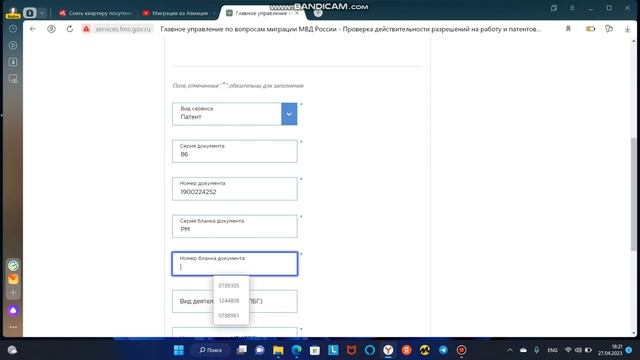The height and width of the screenshot is (360, 640).
Task: Click the services.fms.gov.ru address field
Action: pos(123,29)
